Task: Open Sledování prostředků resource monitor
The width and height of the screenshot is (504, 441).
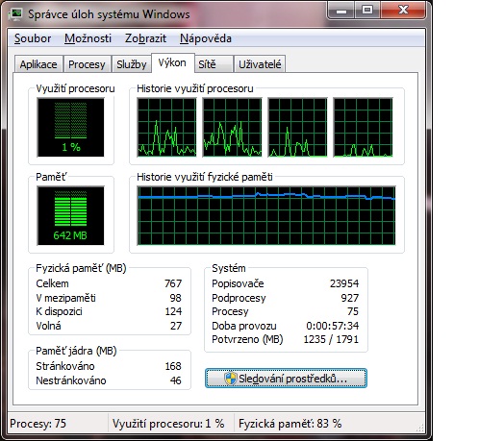Action: click(x=286, y=379)
